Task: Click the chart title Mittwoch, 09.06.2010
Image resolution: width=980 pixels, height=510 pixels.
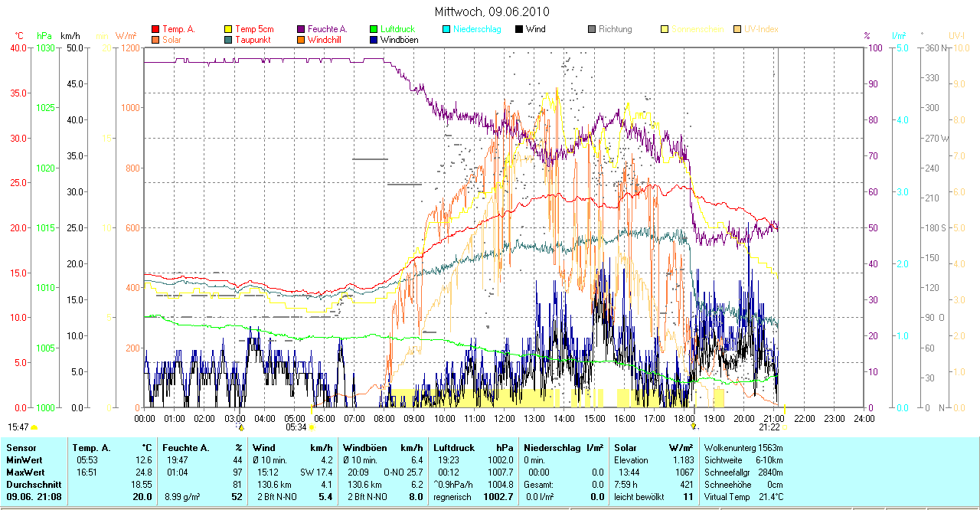Action: pos(492,11)
